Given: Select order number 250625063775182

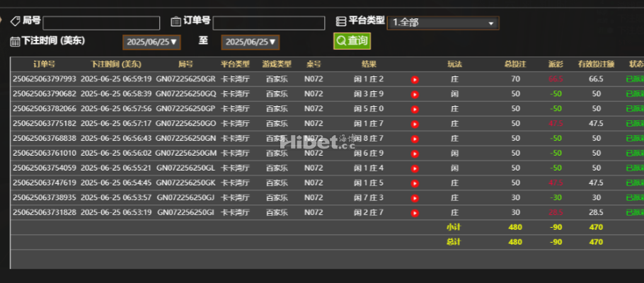Looking at the screenshot, I should click(x=45, y=123).
